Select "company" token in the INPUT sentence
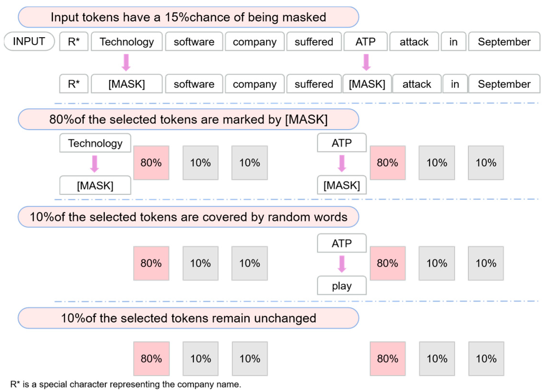 tap(255, 42)
